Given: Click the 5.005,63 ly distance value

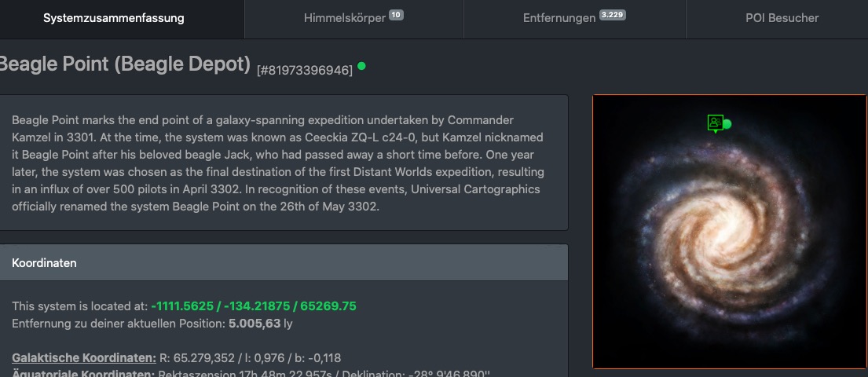Looking at the screenshot, I should click(261, 323).
